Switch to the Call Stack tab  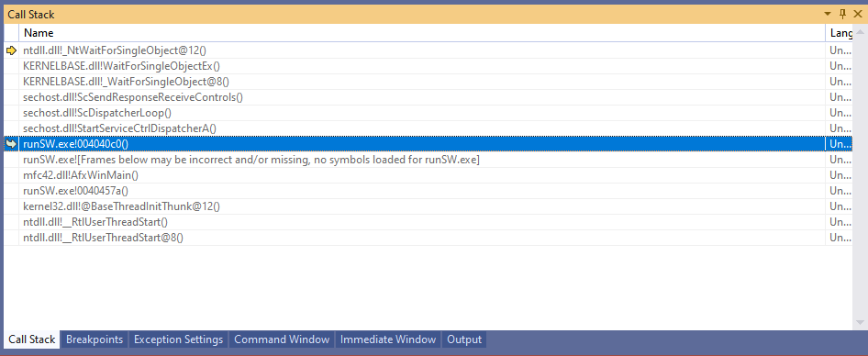click(x=32, y=339)
